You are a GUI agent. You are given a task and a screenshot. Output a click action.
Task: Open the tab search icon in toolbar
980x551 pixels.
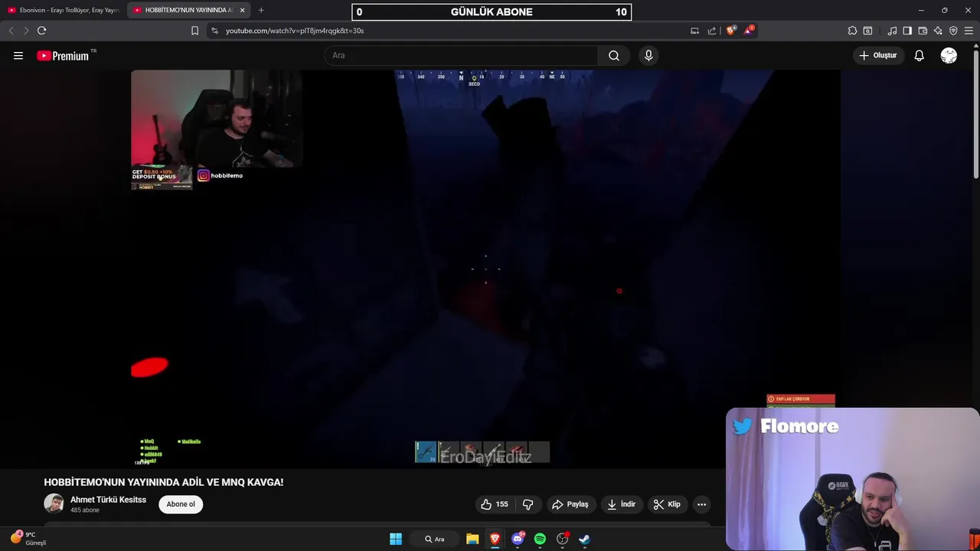[867, 31]
